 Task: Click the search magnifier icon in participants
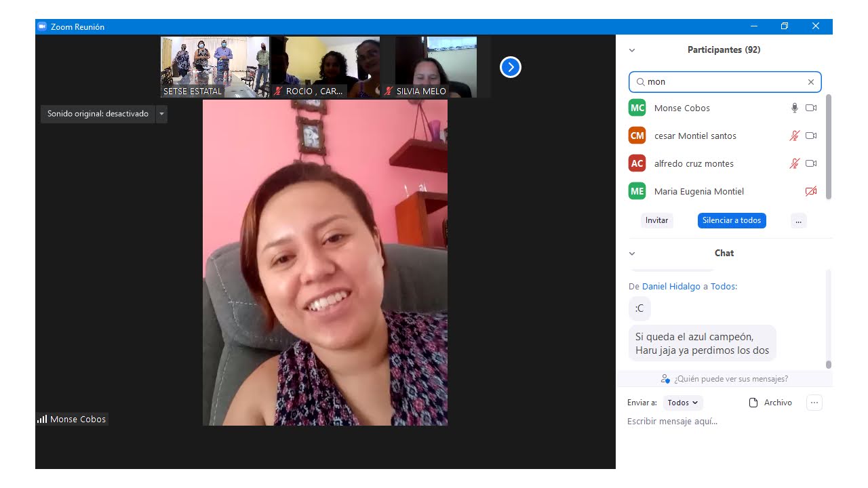[640, 82]
